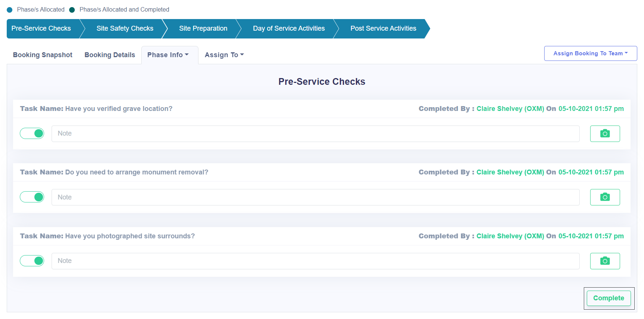This screenshot has width=644, height=319.
Task: Switch to Booking Details tab
Action: (110, 55)
